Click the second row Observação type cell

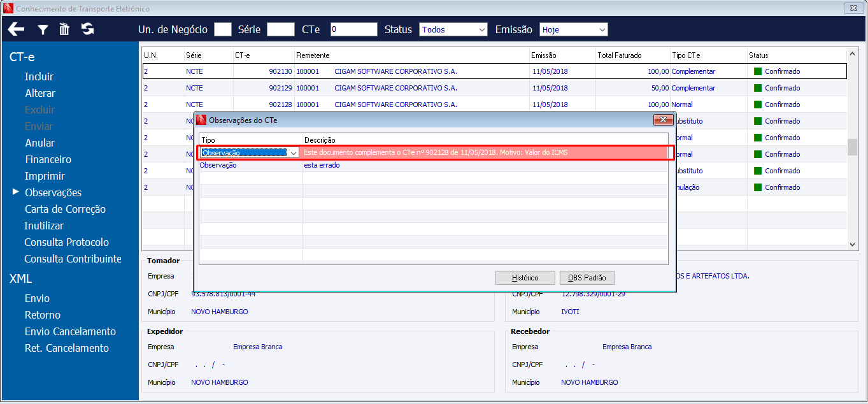[x=251, y=165]
